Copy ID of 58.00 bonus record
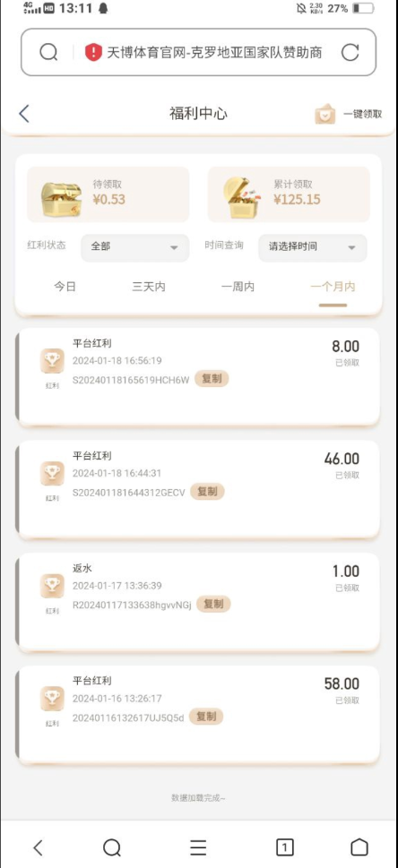Screen dimensions: 398x868 point(206,717)
